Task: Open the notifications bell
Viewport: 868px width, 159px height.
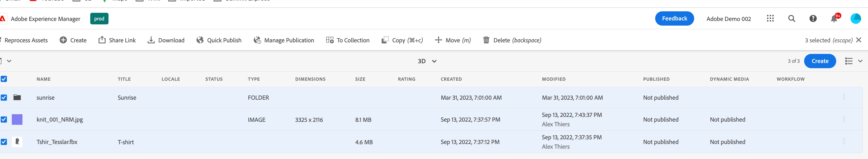Action: point(834,19)
